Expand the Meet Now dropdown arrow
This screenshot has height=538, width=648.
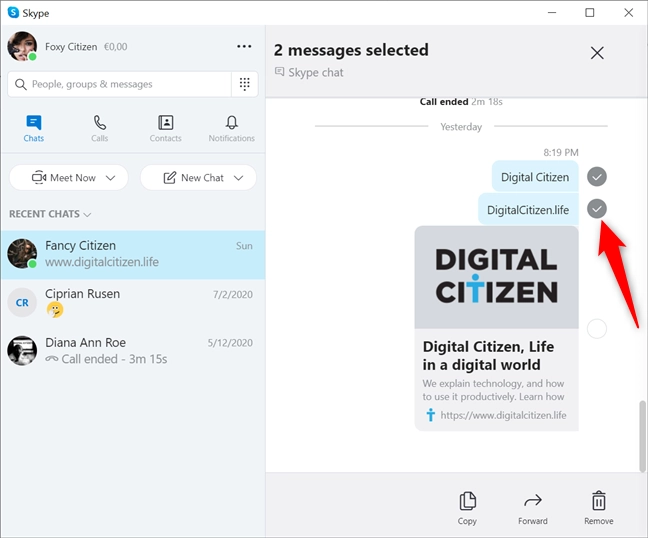[110, 178]
